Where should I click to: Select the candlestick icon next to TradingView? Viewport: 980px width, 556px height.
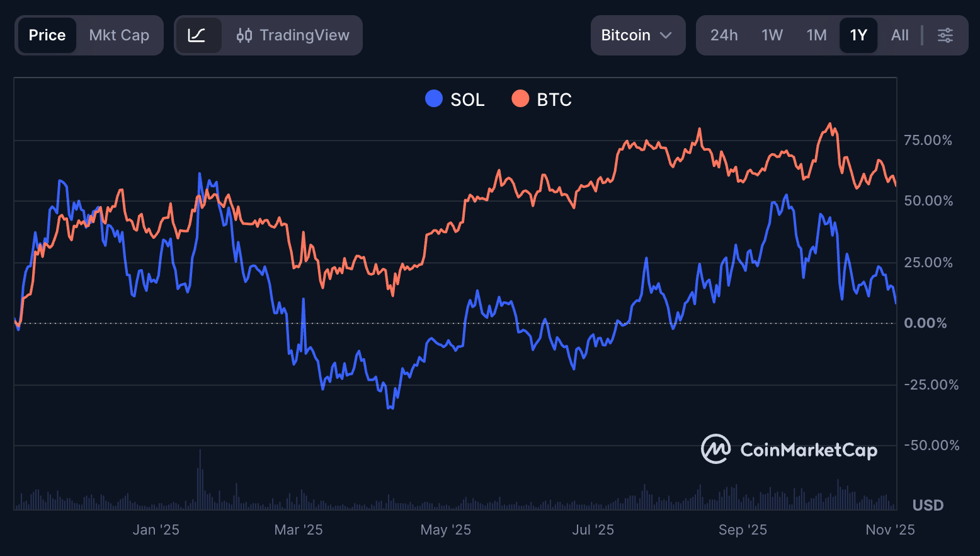(x=244, y=35)
